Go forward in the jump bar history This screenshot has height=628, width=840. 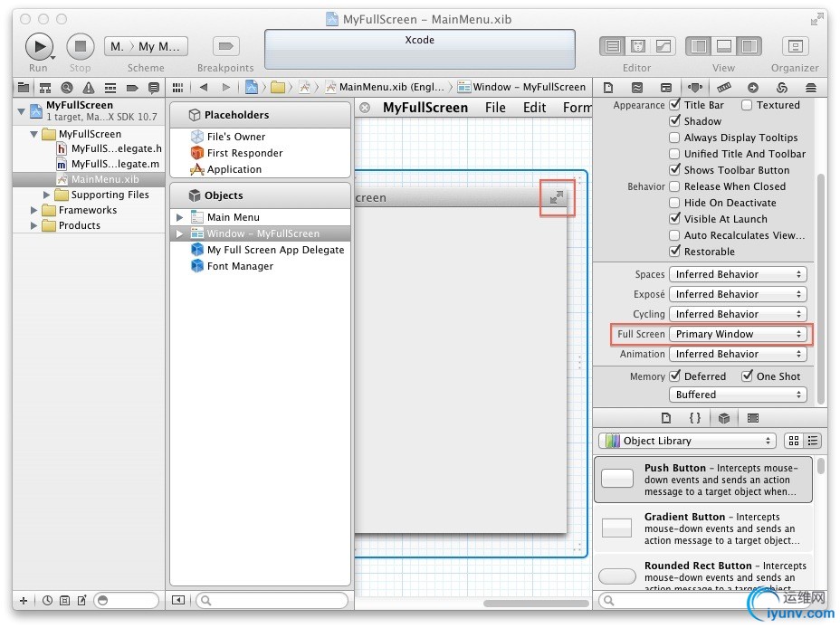click(x=226, y=87)
